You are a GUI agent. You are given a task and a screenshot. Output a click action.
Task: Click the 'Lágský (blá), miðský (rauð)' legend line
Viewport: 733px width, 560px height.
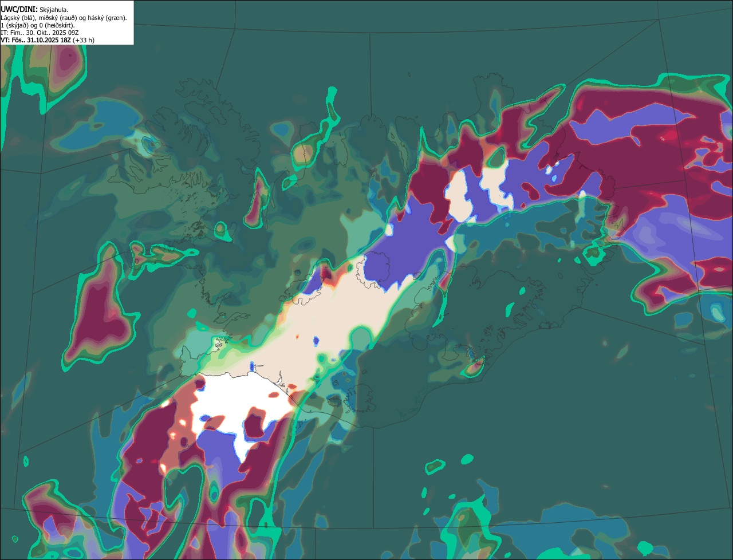tap(64, 18)
